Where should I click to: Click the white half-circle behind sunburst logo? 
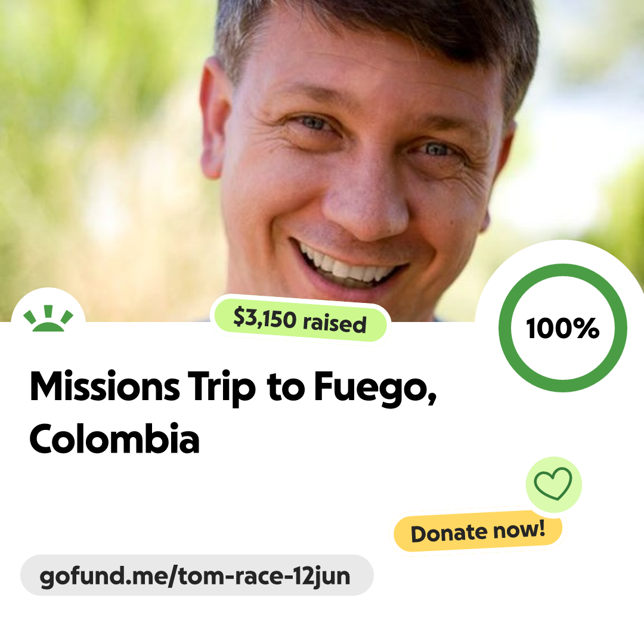pos(48,306)
